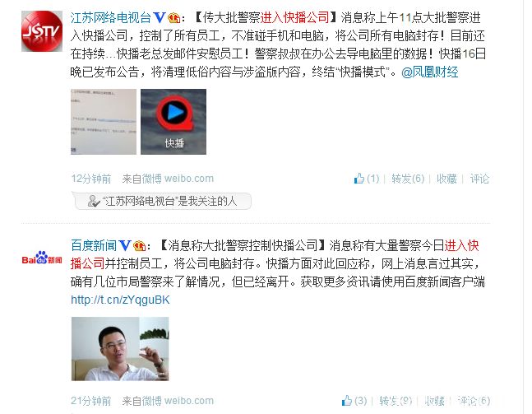Open the http://t.cn/zYqguBK short link
The image size is (532, 414).
tap(120, 300)
